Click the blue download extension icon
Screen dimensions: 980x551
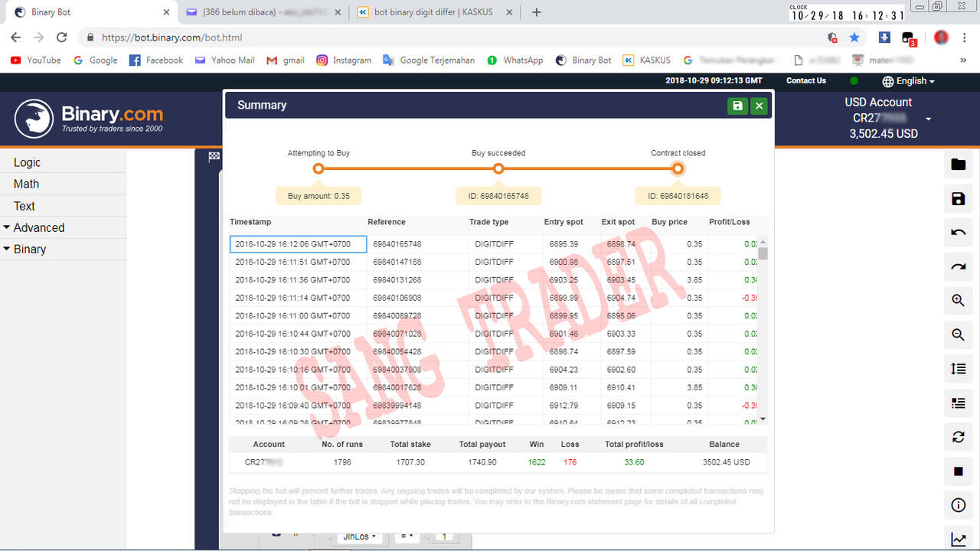point(884,37)
